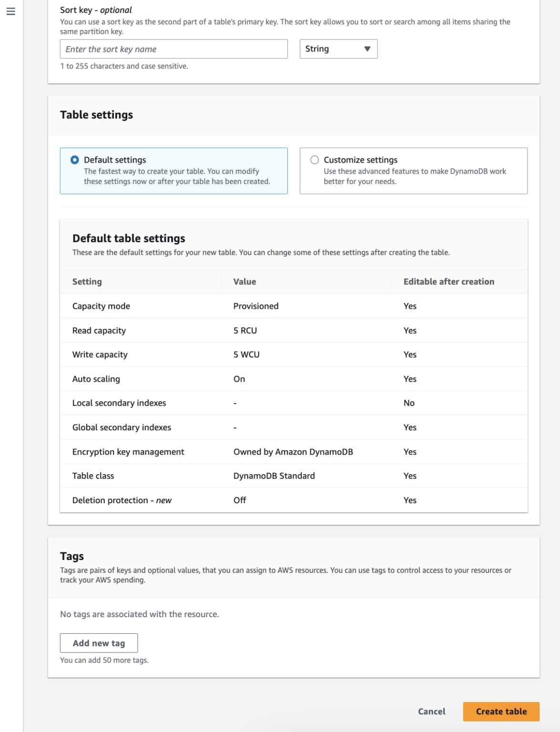This screenshot has height=732, width=560.
Task: Open the hamburger navigation menu
Action: [x=10, y=11]
